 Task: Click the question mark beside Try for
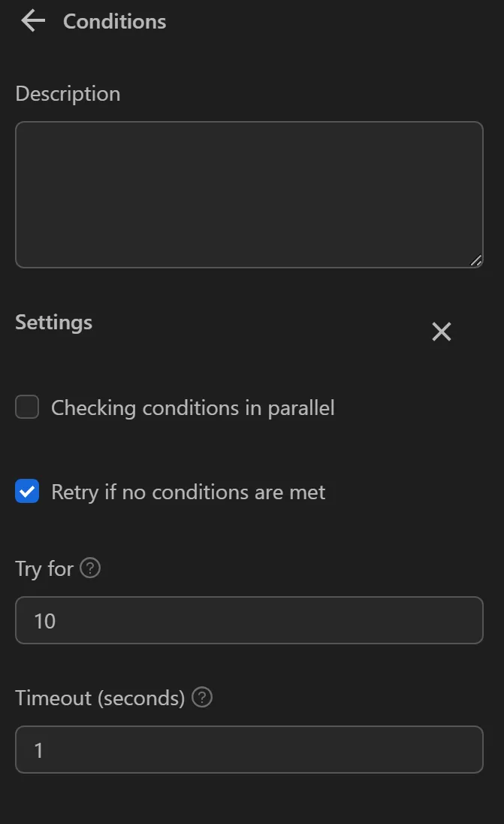click(90, 569)
